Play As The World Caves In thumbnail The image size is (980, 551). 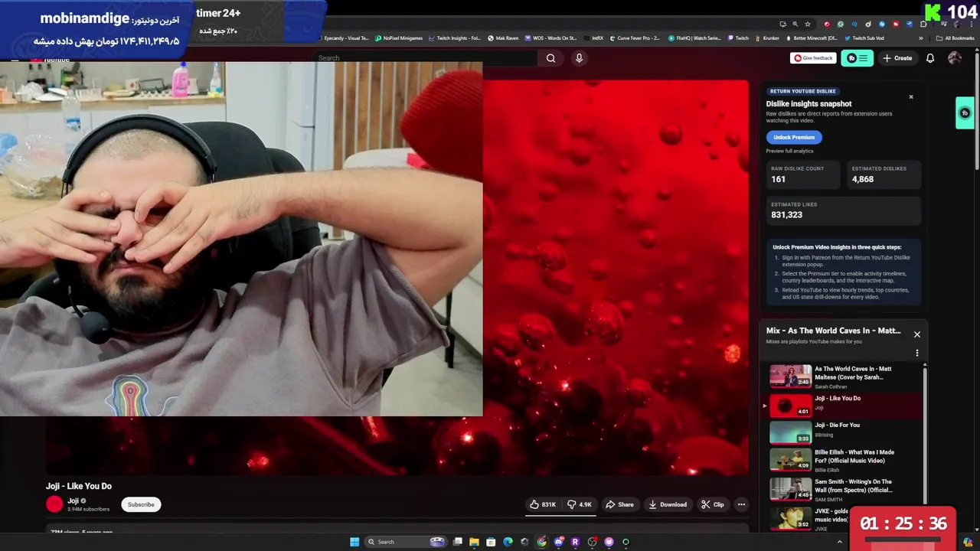click(x=790, y=376)
